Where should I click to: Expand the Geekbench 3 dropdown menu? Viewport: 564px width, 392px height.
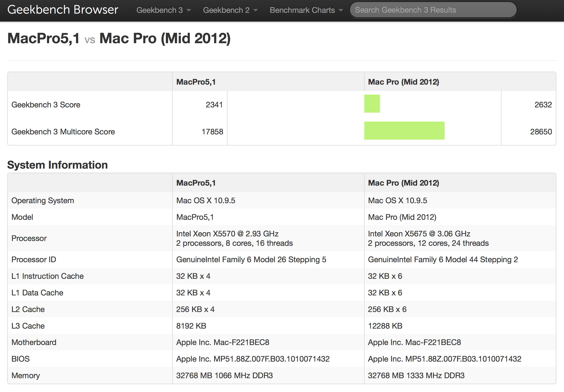(x=164, y=10)
